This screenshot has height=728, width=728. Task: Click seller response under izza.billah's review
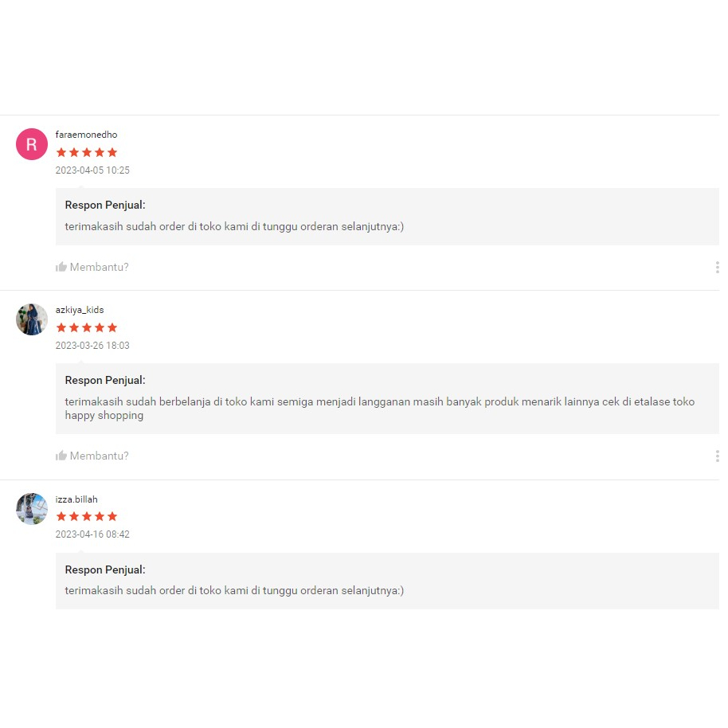click(234, 590)
